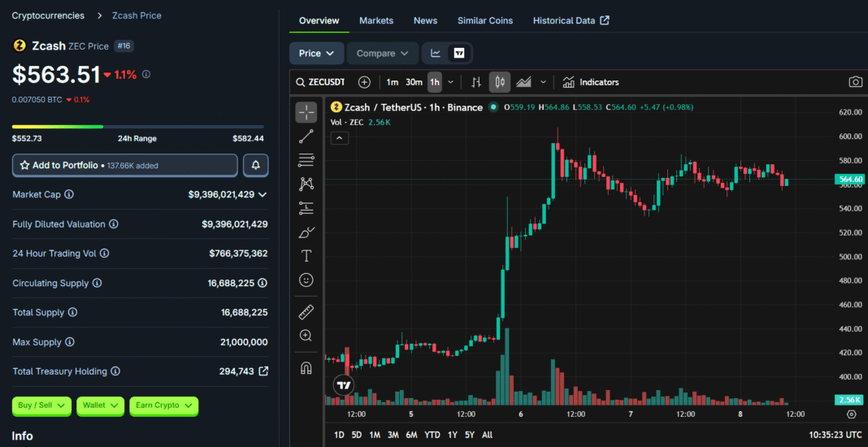Open the Historical Data tab
Viewport: 868px width, 447px height.
click(571, 20)
